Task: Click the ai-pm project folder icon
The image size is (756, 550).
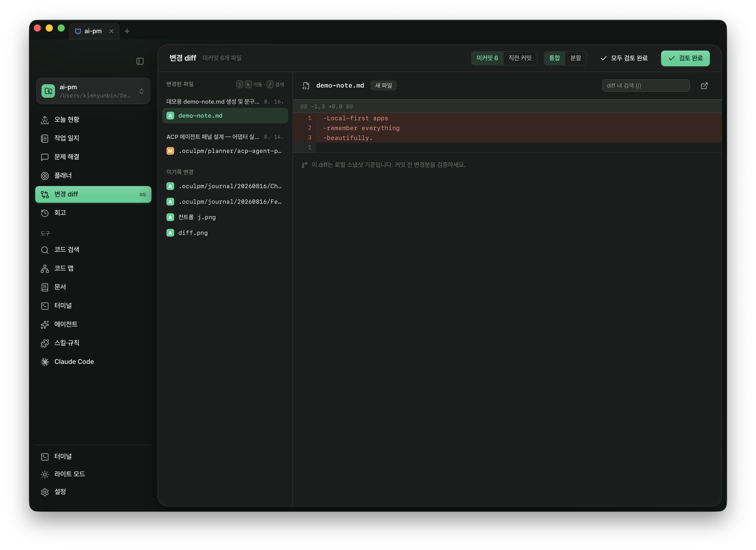Action: coord(48,91)
